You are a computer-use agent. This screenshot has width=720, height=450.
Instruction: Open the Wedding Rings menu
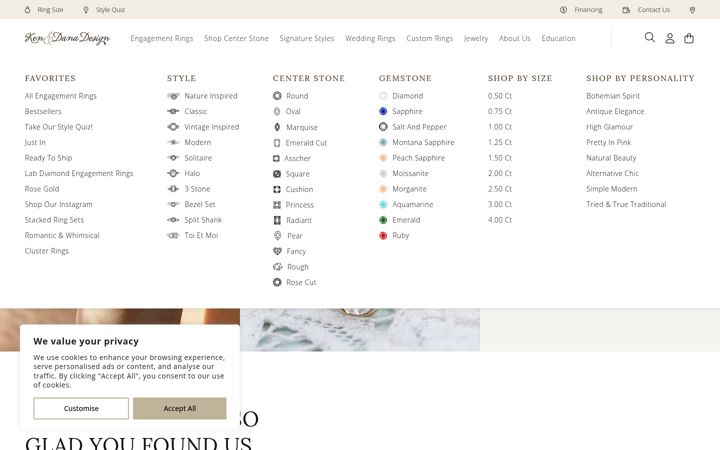(x=370, y=39)
